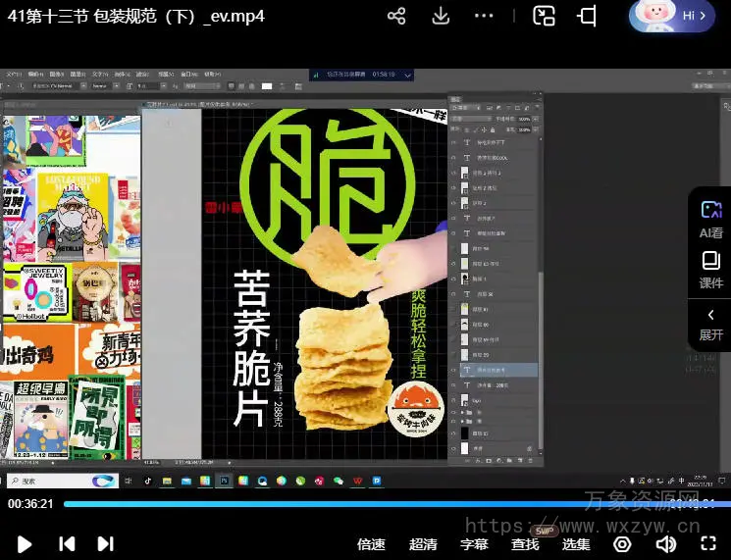Toggle the volume speaker mute
Screen dimensions: 731x560
point(666,543)
